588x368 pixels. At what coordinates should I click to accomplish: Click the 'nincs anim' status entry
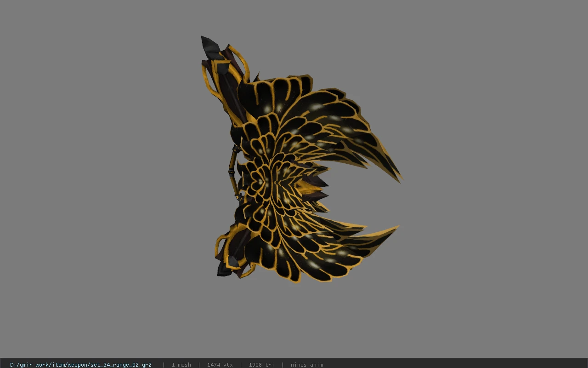pyautogui.click(x=307, y=365)
